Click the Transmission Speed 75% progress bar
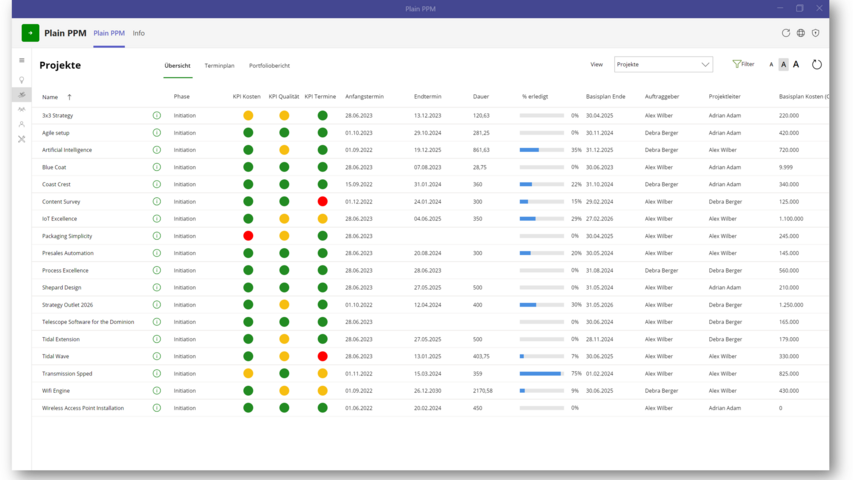Image resolution: width=853 pixels, height=480 pixels. (x=541, y=373)
